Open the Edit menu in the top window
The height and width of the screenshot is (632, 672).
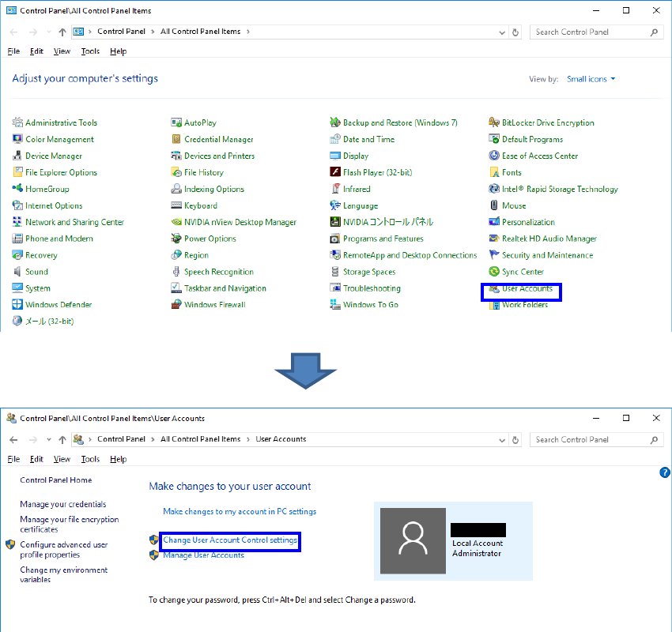coord(36,51)
